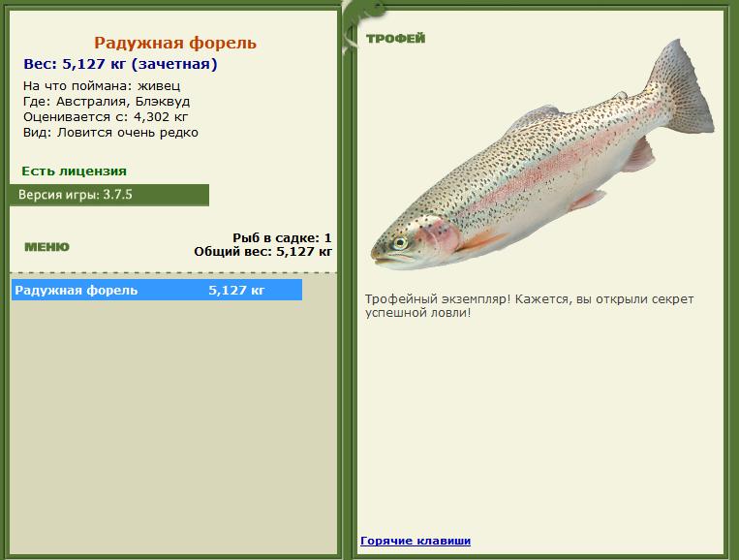
Task: Click the 'Где: Австралия, Блэквуд' line
Action: click(107, 102)
